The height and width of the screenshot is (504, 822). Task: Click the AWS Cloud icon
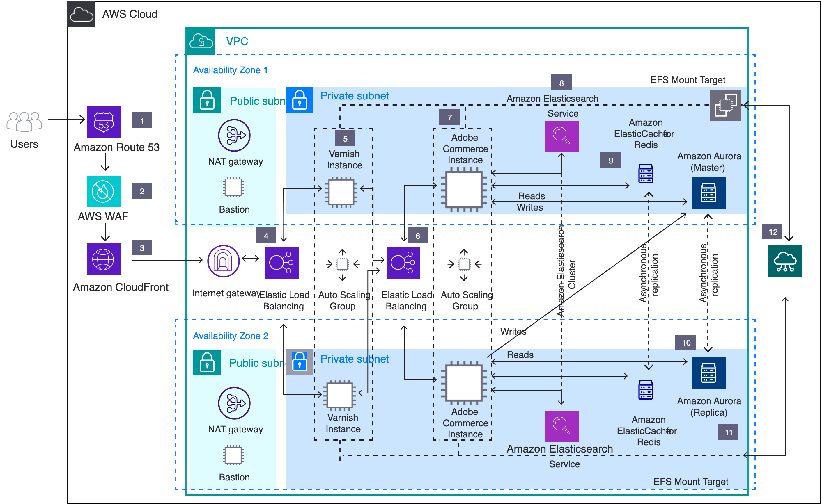82,14
